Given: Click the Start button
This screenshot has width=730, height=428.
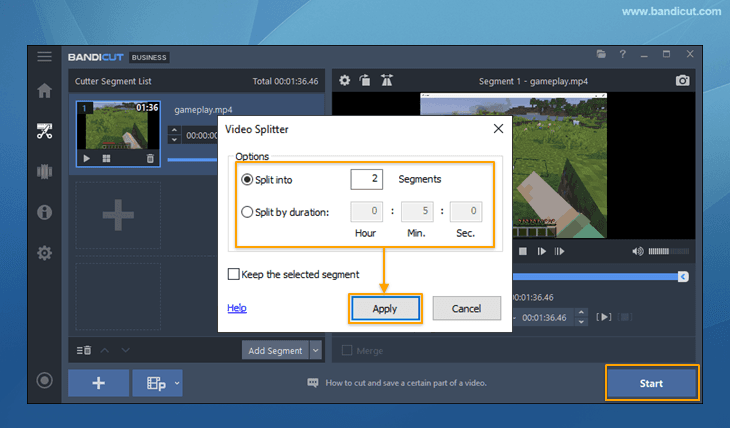Looking at the screenshot, I should click(x=651, y=383).
